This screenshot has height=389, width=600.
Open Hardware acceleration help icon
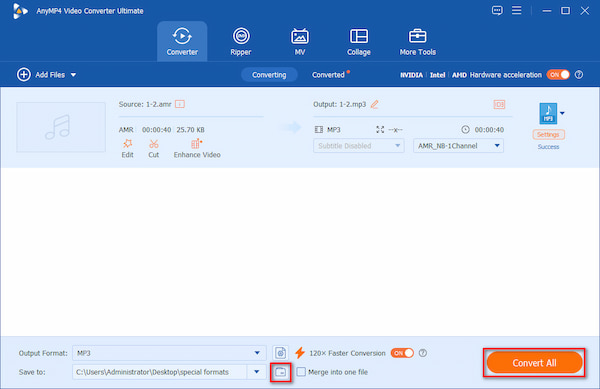click(x=579, y=75)
